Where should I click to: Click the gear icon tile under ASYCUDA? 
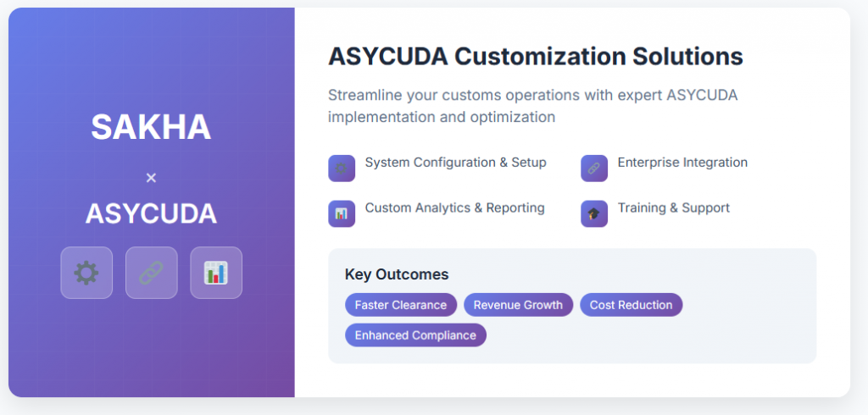(x=86, y=273)
